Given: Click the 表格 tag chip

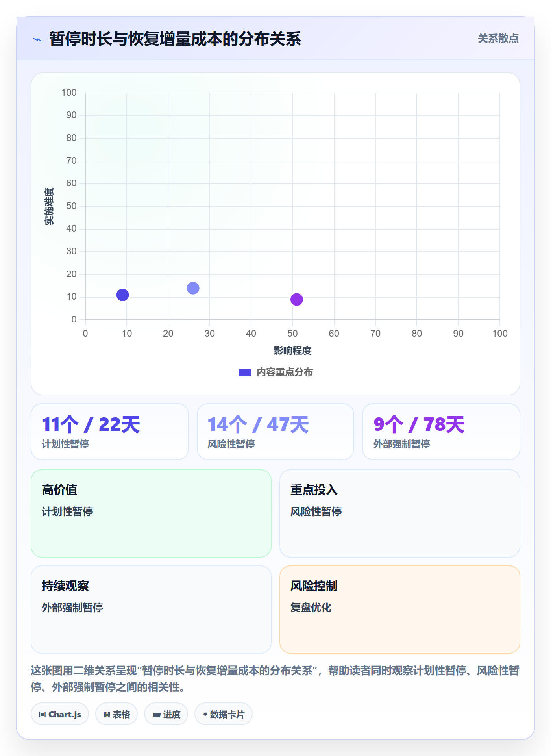Looking at the screenshot, I should tap(116, 714).
